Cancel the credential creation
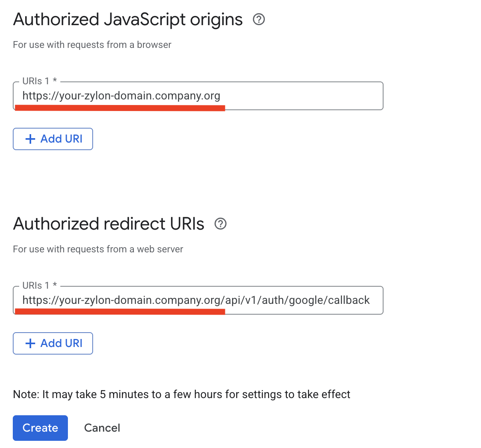The image size is (481, 448). point(102,428)
